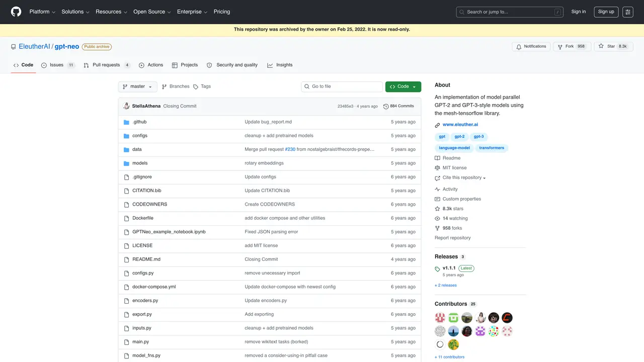Open GPTNeo_example_notebook.ipynb file
This screenshot has width=644, height=362.
pos(169,232)
